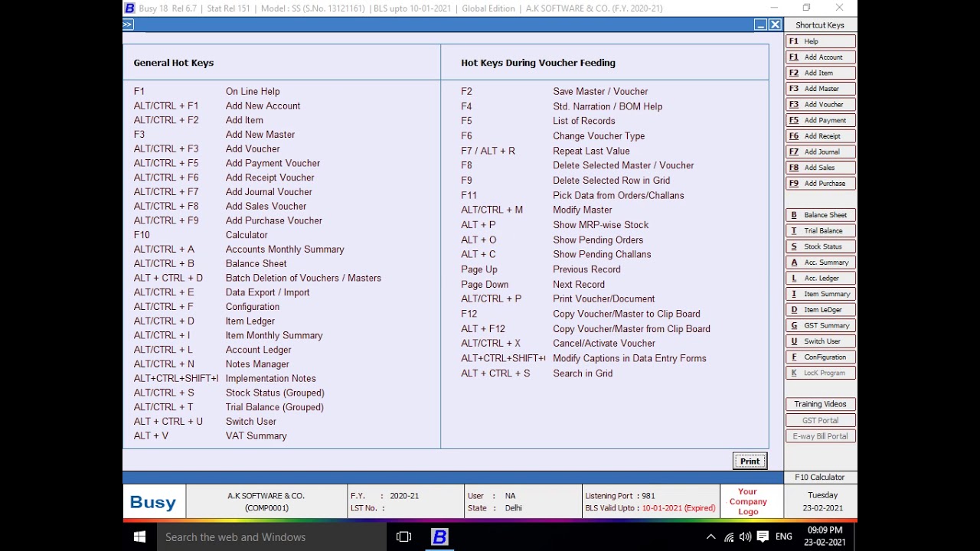Click 'Notes Manager' text
Viewport: 980px width, 551px height.
pyautogui.click(x=257, y=364)
